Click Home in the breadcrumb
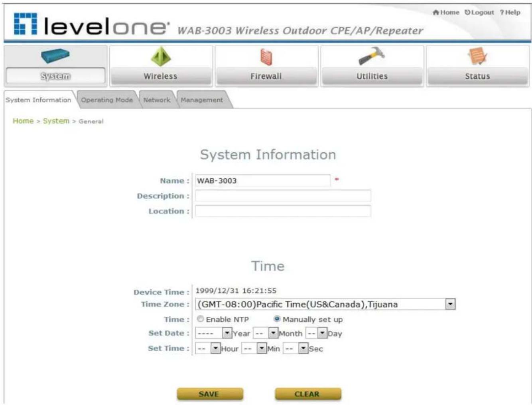The image size is (532, 405). 23,121
